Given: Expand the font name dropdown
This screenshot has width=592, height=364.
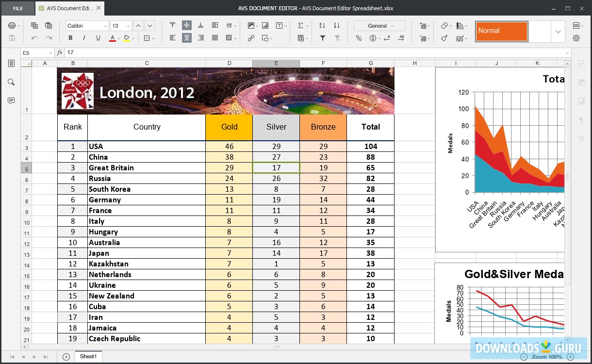Looking at the screenshot, I should coord(105,26).
